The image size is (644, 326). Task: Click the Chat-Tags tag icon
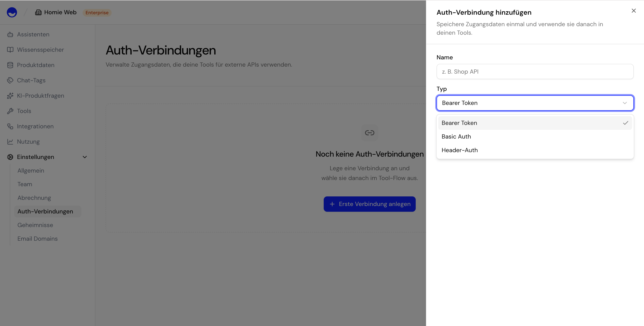[10, 80]
